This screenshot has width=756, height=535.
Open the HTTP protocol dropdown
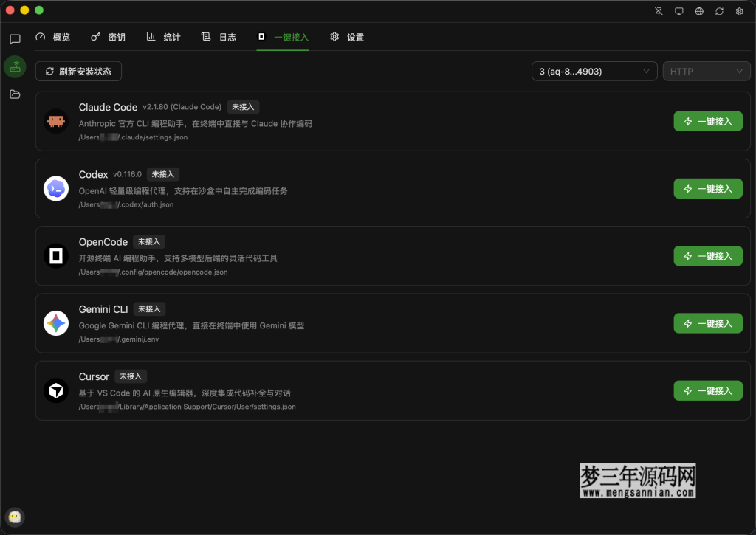[707, 72]
